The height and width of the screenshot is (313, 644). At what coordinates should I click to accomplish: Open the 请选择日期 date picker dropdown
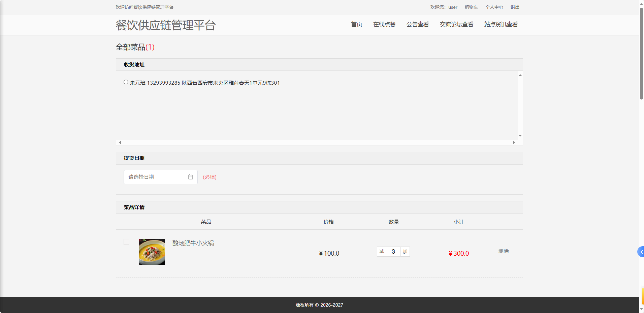click(x=155, y=177)
